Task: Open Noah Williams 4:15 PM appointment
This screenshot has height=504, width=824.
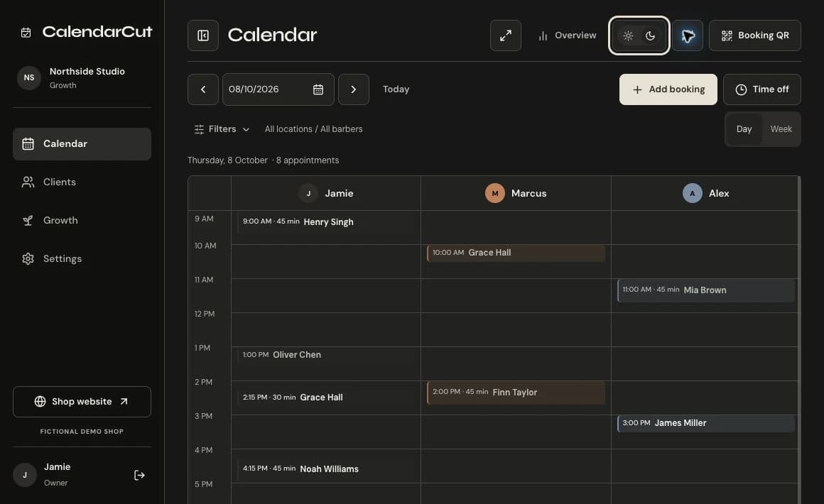Action: pyautogui.click(x=326, y=469)
